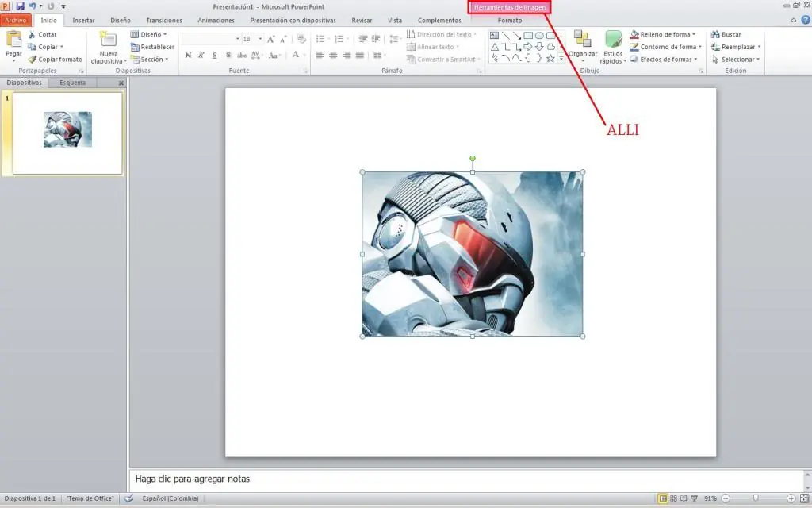This screenshot has width=812, height=508.
Task: Select the rectangle shape
Action: [x=528, y=35]
